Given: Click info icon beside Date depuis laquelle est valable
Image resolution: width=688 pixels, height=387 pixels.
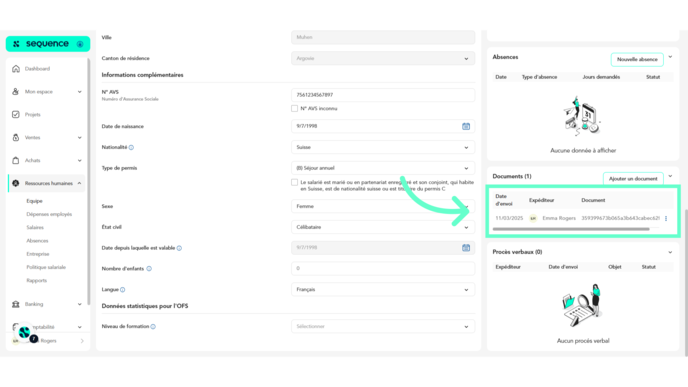Looking at the screenshot, I should pos(179,248).
